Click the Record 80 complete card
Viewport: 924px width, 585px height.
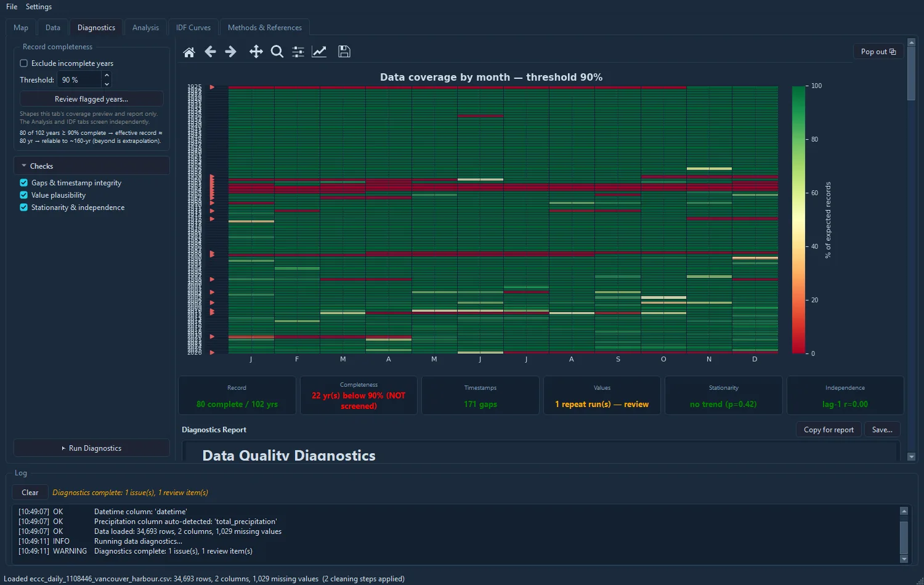pos(237,395)
